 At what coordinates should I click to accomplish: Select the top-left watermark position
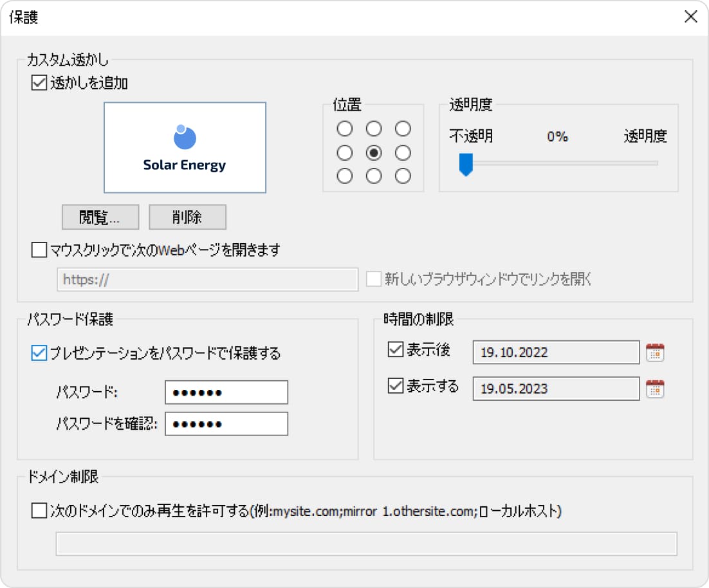click(345, 129)
